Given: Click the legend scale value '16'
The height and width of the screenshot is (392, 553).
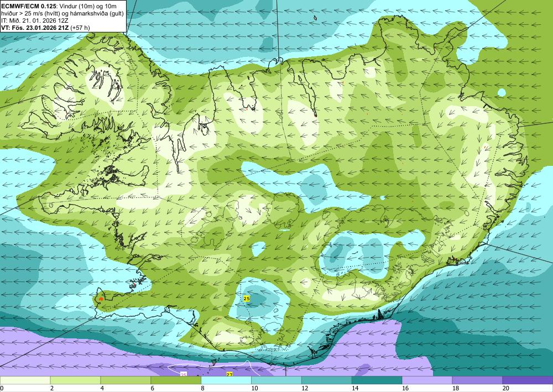Looking at the screenshot, I should [405, 389].
